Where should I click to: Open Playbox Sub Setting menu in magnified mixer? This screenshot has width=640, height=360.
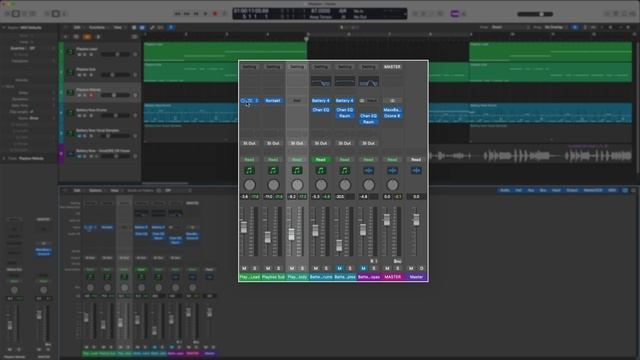(x=273, y=67)
